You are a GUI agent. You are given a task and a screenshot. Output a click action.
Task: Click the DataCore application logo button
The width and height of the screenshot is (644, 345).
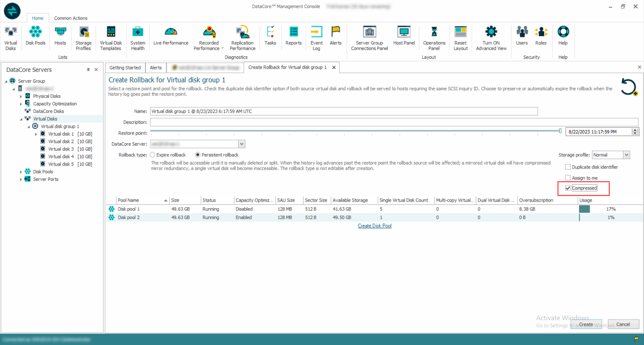tap(12, 11)
